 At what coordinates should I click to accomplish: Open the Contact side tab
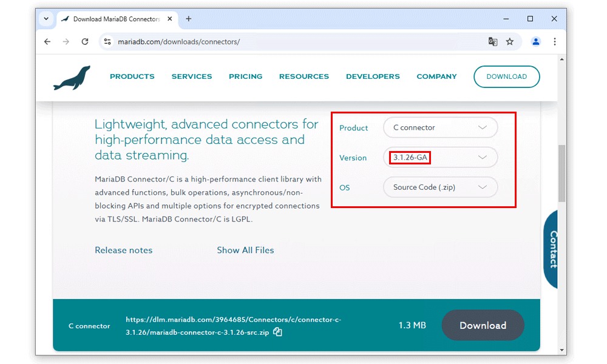pyautogui.click(x=552, y=249)
